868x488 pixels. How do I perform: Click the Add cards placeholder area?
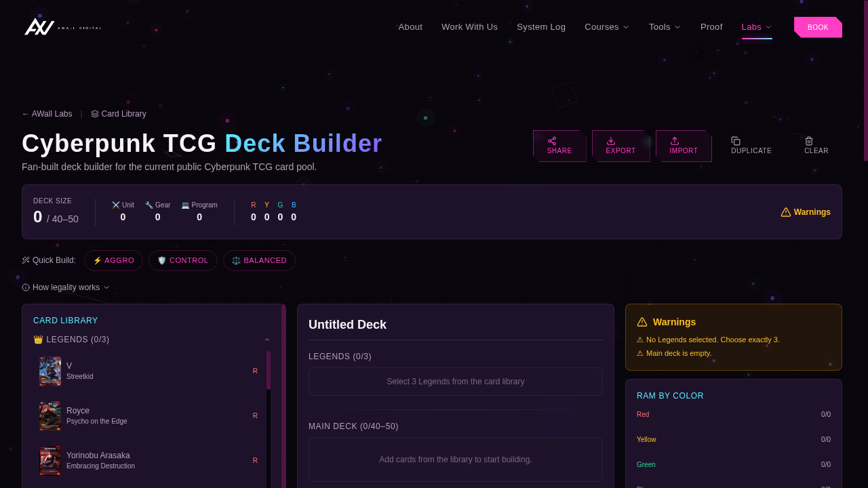coord(456,460)
